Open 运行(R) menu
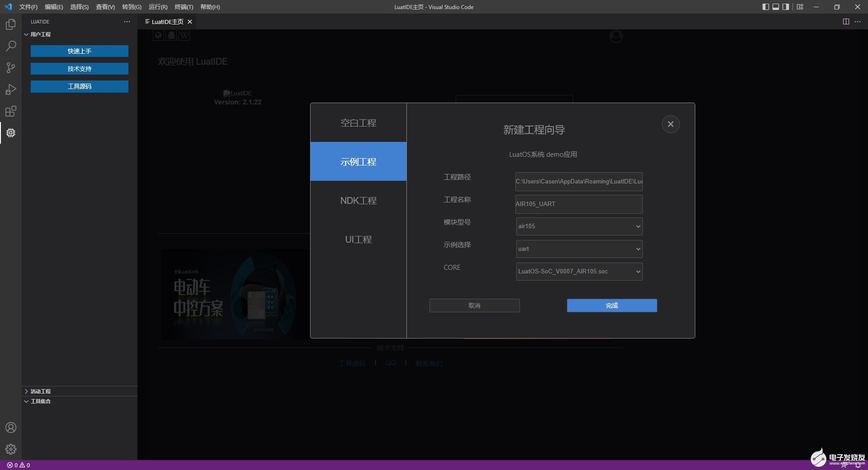 coord(158,7)
